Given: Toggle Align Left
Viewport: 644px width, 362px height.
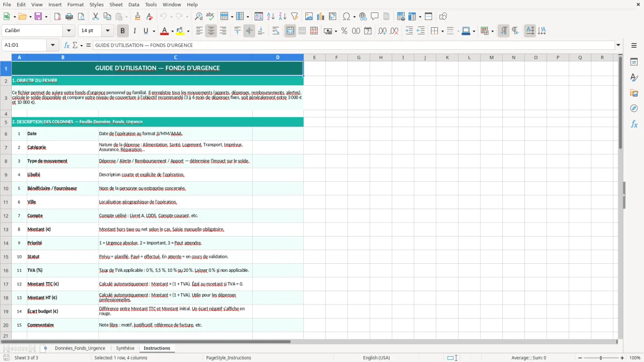Looking at the screenshot, I should [199, 31].
